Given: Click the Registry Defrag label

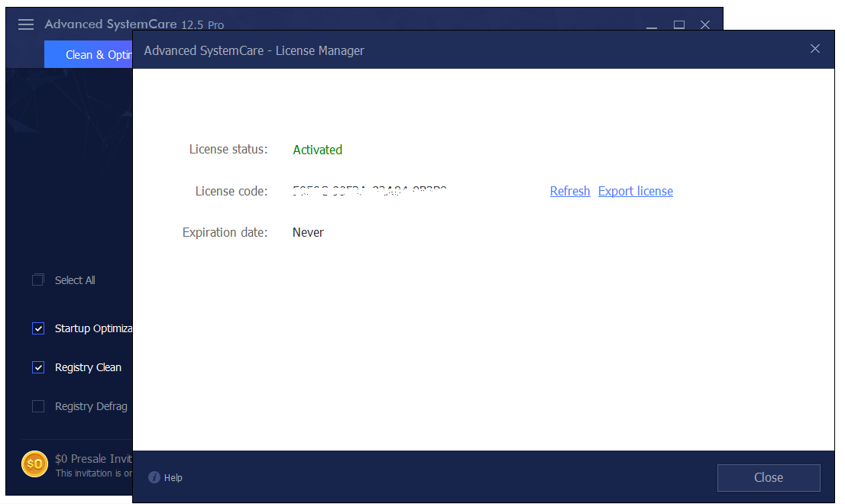Looking at the screenshot, I should point(91,406).
